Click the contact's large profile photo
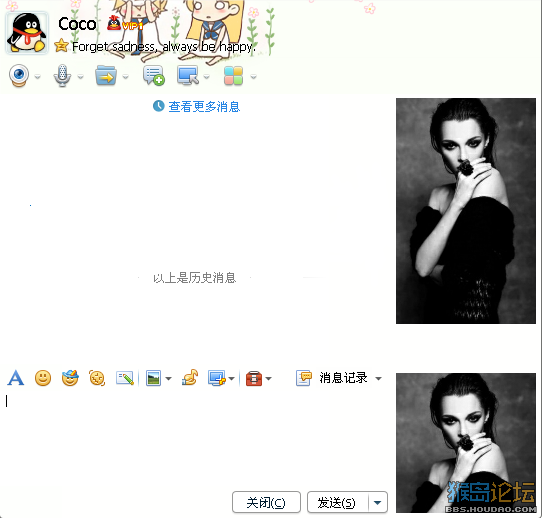 tap(466, 211)
